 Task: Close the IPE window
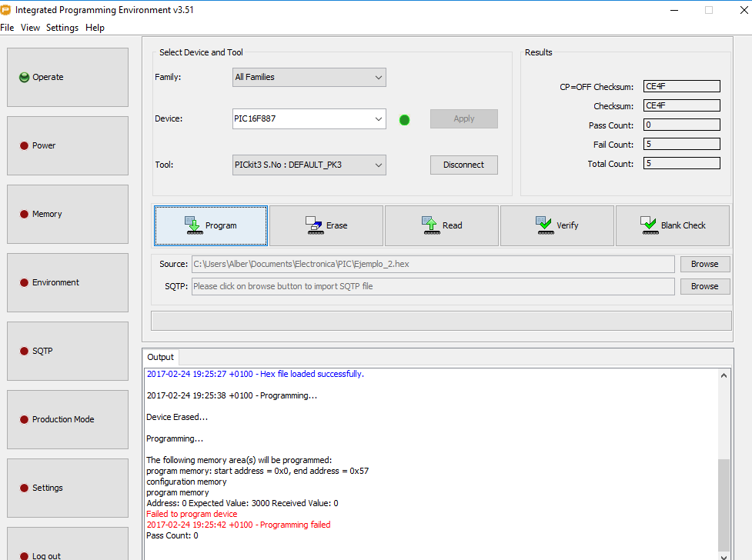(744, 10)
